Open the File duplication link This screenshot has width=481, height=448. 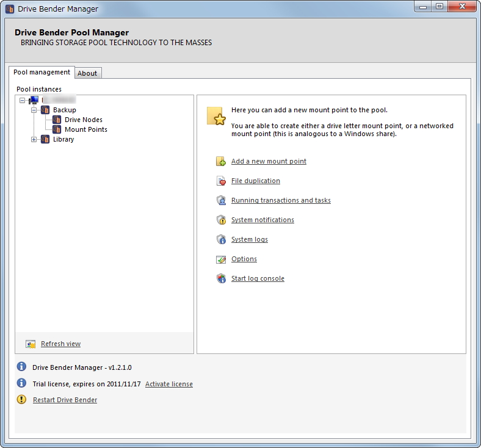pos(256,181)
